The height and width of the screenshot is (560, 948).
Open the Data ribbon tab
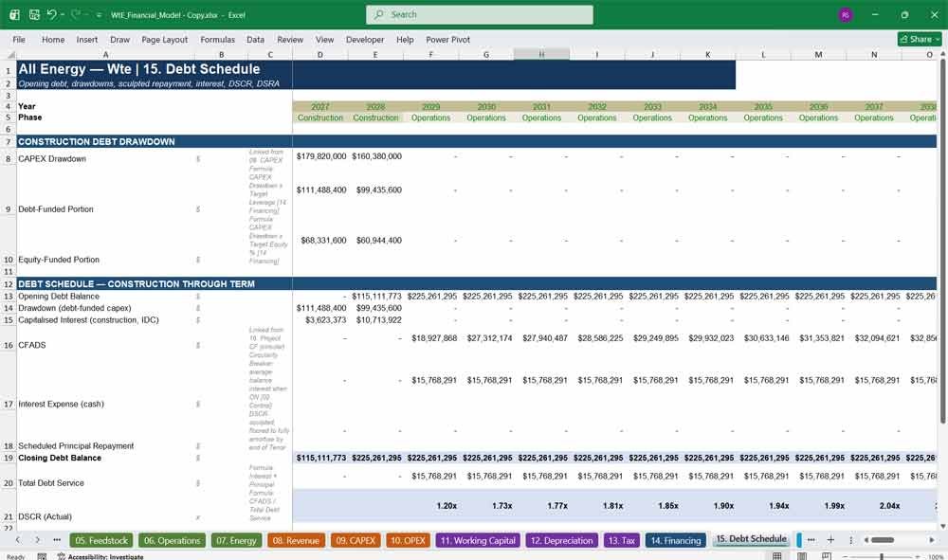[x=255, y=39]
